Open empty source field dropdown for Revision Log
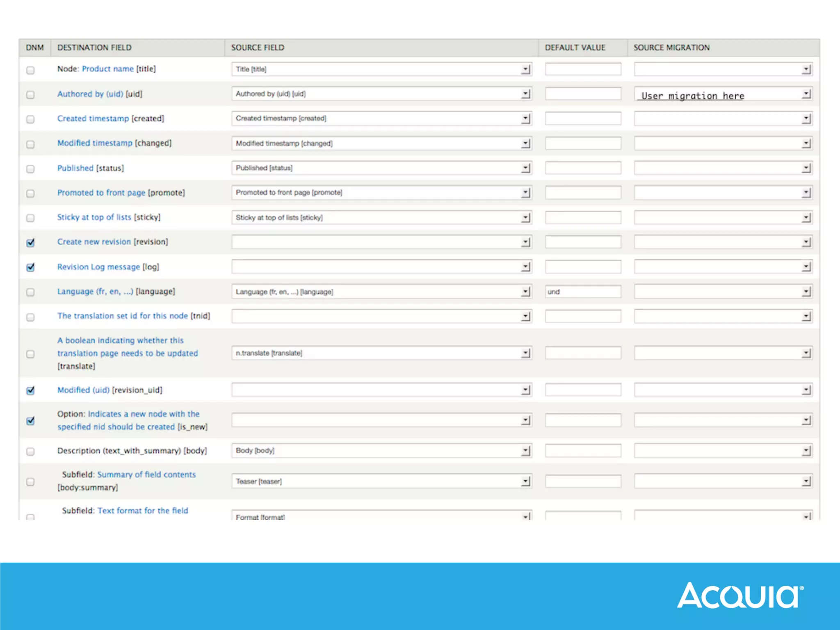Viewport: 840px width, 630px height. coord(381,267)
